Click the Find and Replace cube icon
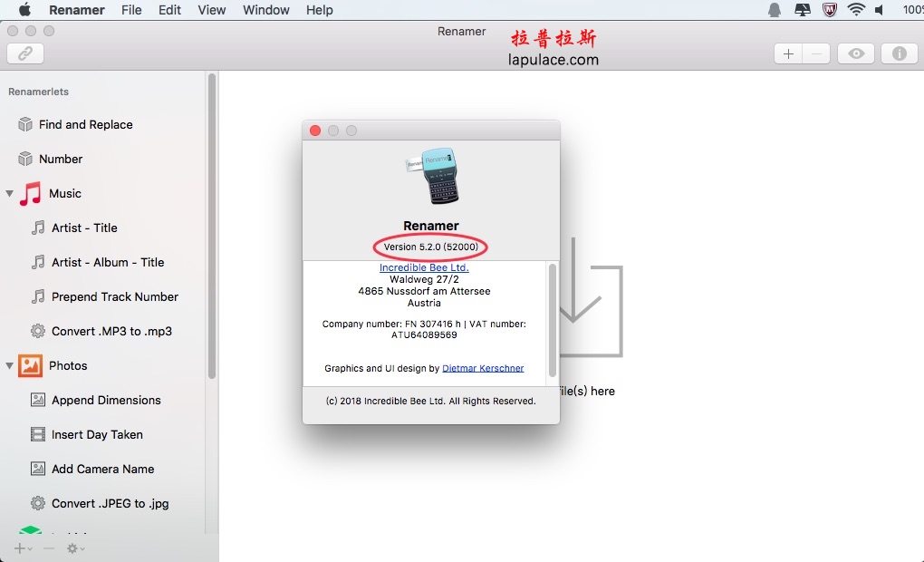 tap(25, 124)
